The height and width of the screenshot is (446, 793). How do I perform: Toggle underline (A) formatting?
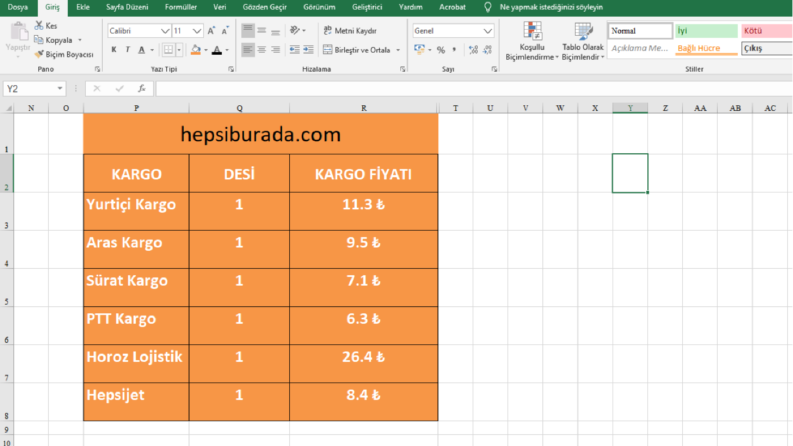pyautogui.click(x=142, y=50)
